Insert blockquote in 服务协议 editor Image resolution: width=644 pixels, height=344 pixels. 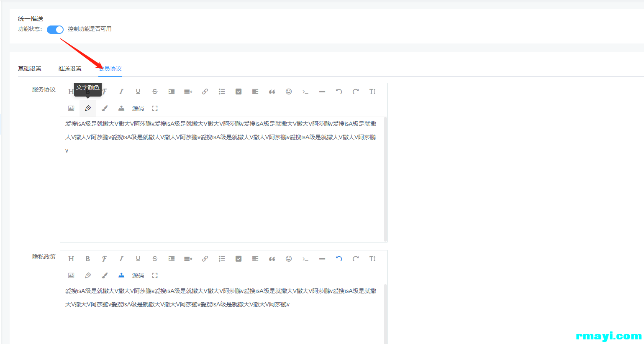click(272, 92)
